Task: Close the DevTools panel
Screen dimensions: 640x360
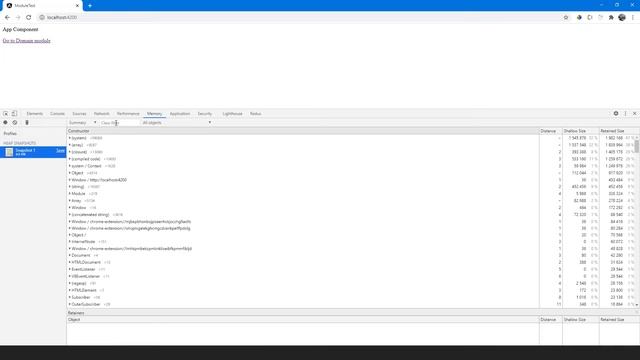Action: coord(635,113)
